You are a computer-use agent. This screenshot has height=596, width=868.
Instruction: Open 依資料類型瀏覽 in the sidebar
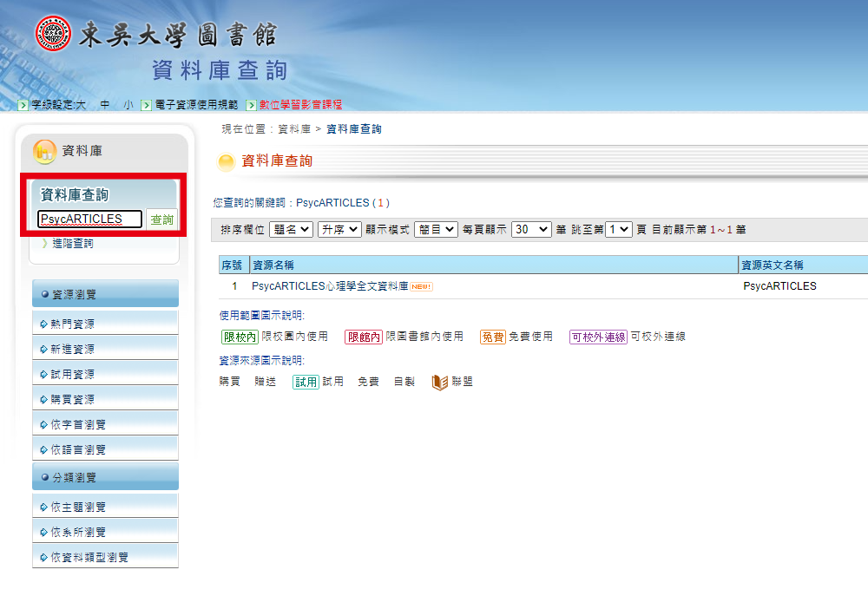[105, 556]
